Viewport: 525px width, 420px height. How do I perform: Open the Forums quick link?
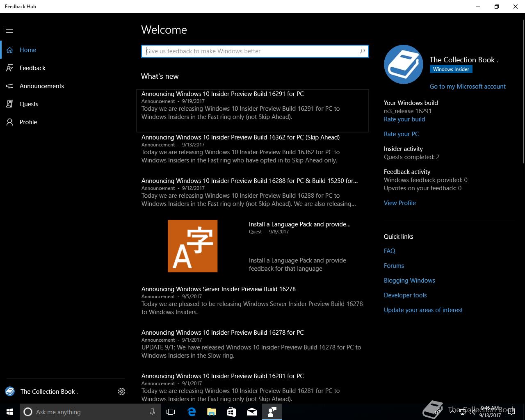(x=394, y=266)
